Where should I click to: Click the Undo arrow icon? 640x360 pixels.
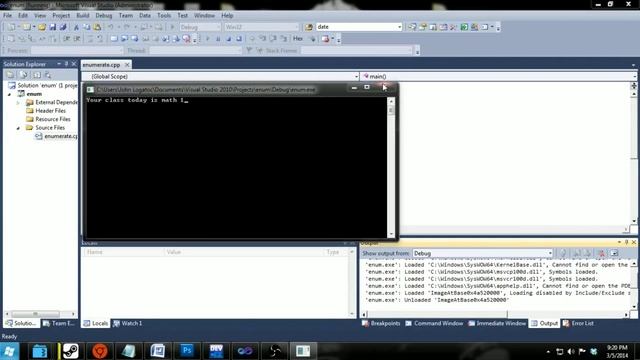click(x=110, y=27)
